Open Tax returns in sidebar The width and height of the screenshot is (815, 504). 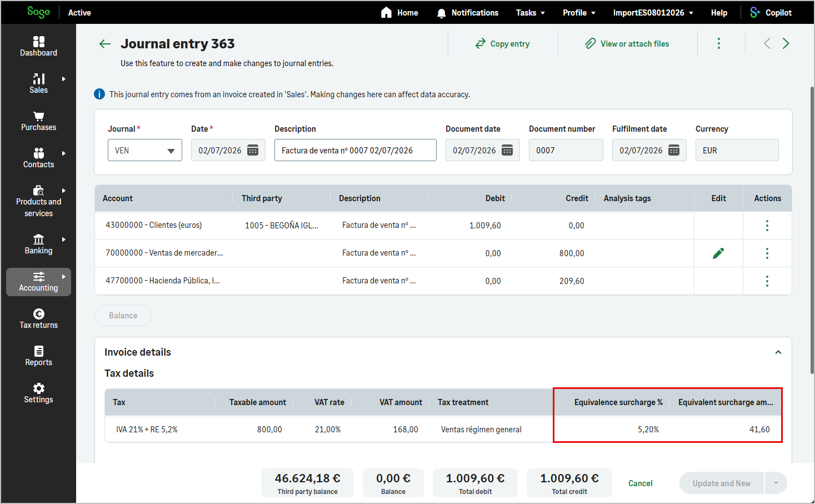pos(38,319)
